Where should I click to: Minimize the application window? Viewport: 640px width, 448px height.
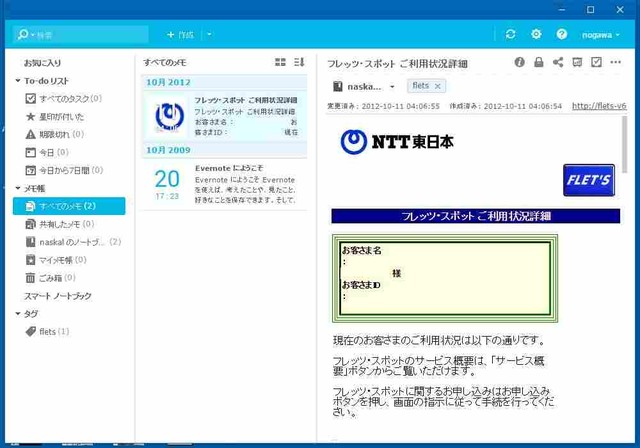tap(562, 9)
